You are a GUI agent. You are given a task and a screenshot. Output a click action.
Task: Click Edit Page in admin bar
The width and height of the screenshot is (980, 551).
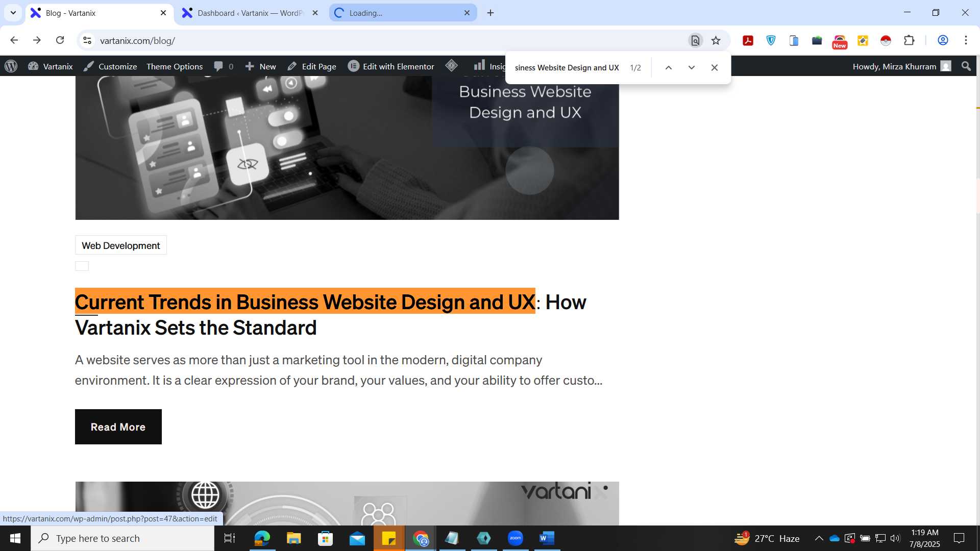311,66
